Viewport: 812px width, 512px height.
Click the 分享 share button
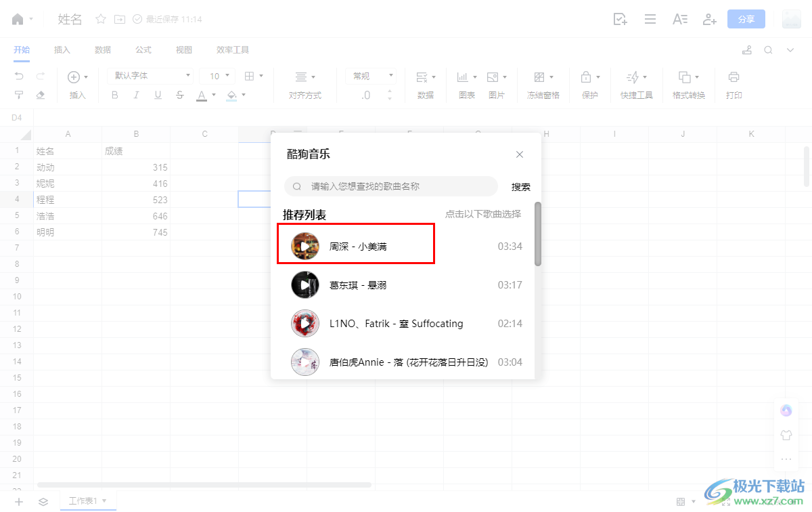coord(746,19)
